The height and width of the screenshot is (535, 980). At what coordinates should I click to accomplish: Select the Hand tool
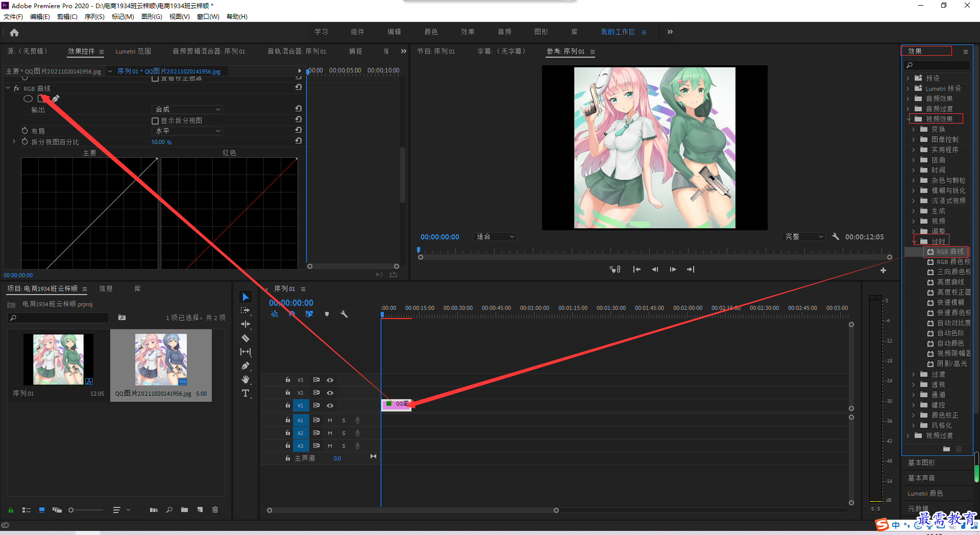[246, 379]
